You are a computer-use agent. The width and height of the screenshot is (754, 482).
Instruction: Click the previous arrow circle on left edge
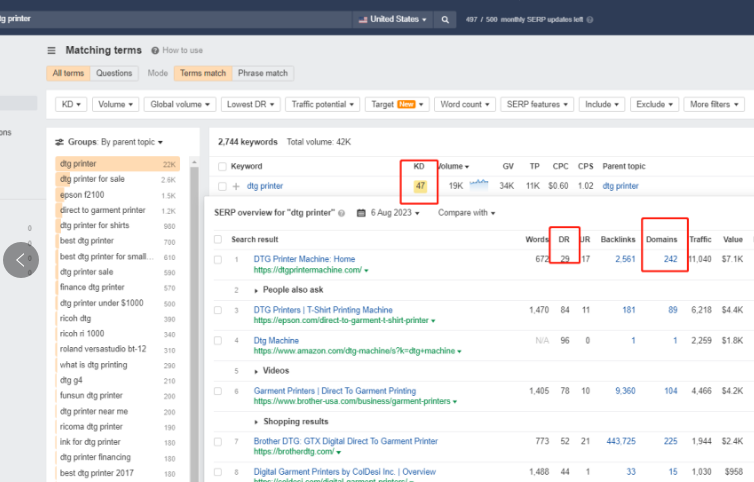point(21,260)
